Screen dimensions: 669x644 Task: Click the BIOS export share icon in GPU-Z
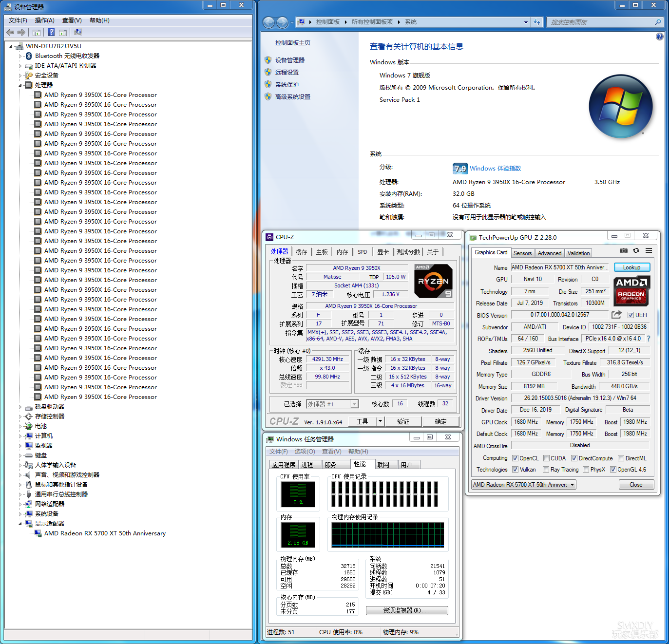(616, 315)
